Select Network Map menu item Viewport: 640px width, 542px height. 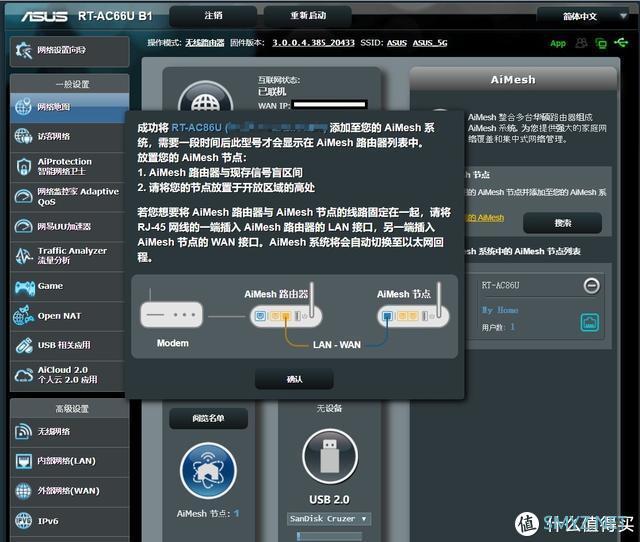point(69,107)
